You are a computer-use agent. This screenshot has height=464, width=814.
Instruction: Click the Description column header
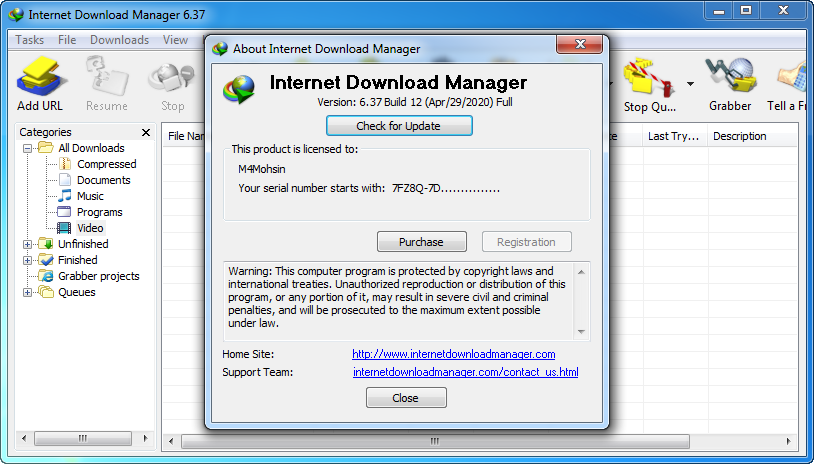tap(753, 137)
